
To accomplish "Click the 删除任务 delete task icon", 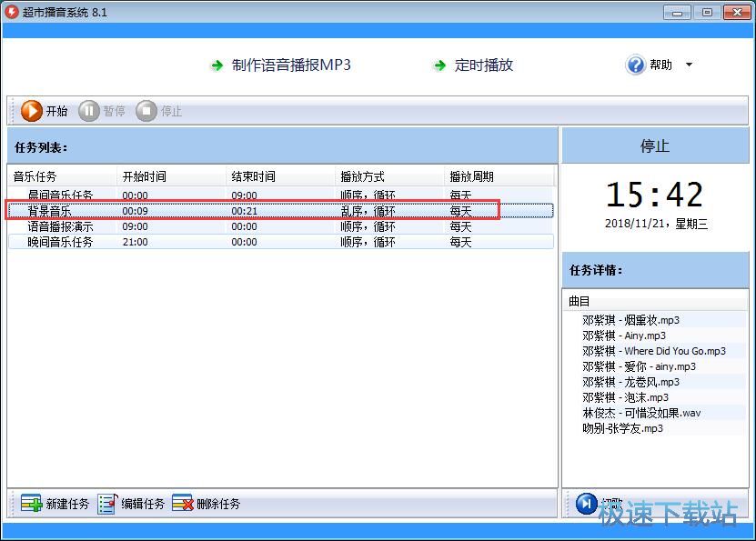I will (183, 504).
